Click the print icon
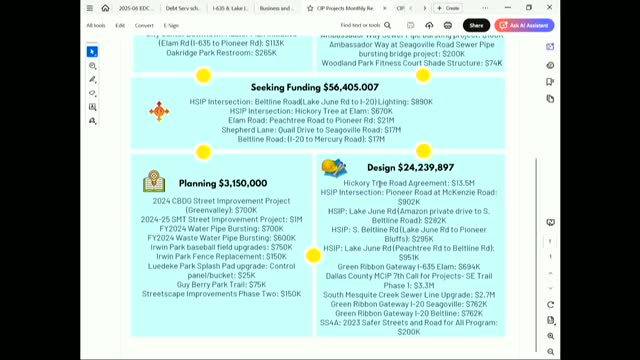The image size is (640, 360). pyautogui.click(x=448, y=25)
